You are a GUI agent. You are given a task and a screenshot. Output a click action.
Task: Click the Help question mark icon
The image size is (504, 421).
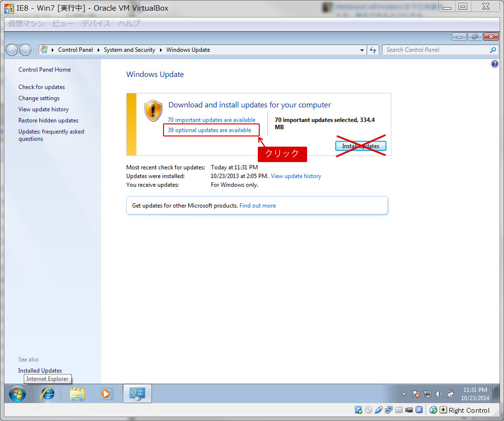494,64
